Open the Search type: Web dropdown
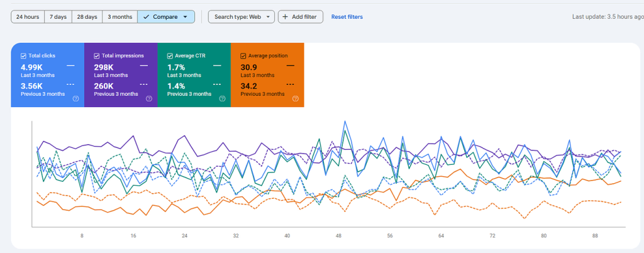The height and width of the screenshot is (253, 644). [x=241, y=17]
